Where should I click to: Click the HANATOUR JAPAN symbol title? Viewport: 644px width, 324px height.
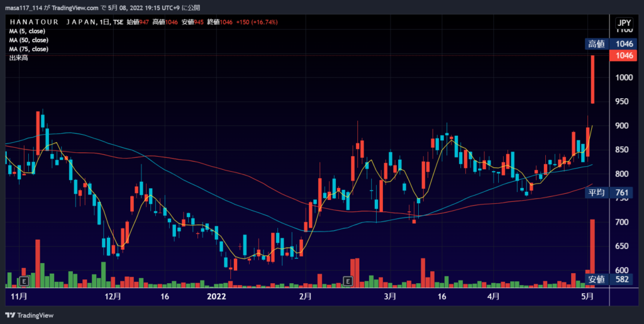[x=52, y=22]
